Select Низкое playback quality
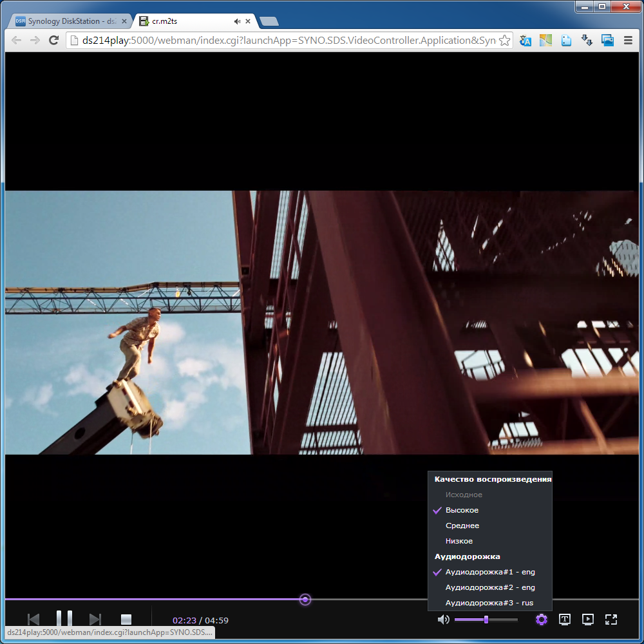 click(490, 541)
